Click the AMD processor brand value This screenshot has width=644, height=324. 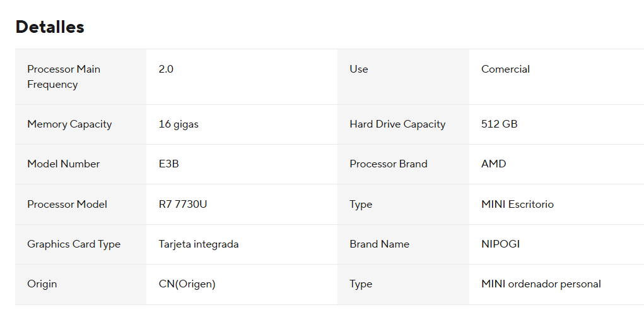point(493,164)
